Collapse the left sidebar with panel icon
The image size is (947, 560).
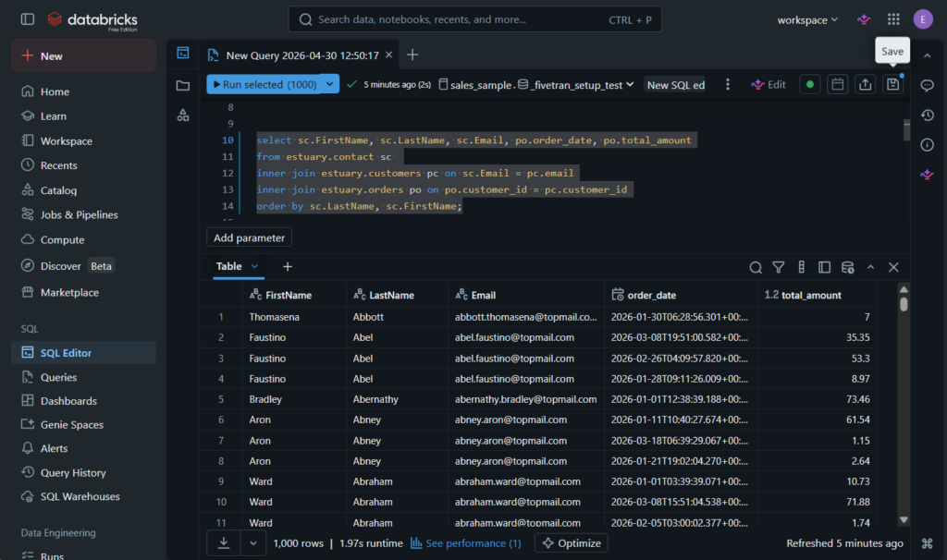(28, 19)
